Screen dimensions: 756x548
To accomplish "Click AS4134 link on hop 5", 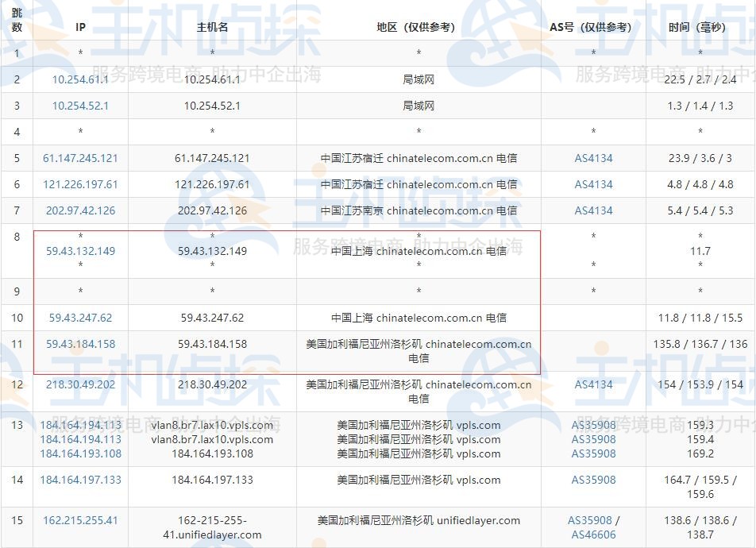I will [x=592, y=158].
